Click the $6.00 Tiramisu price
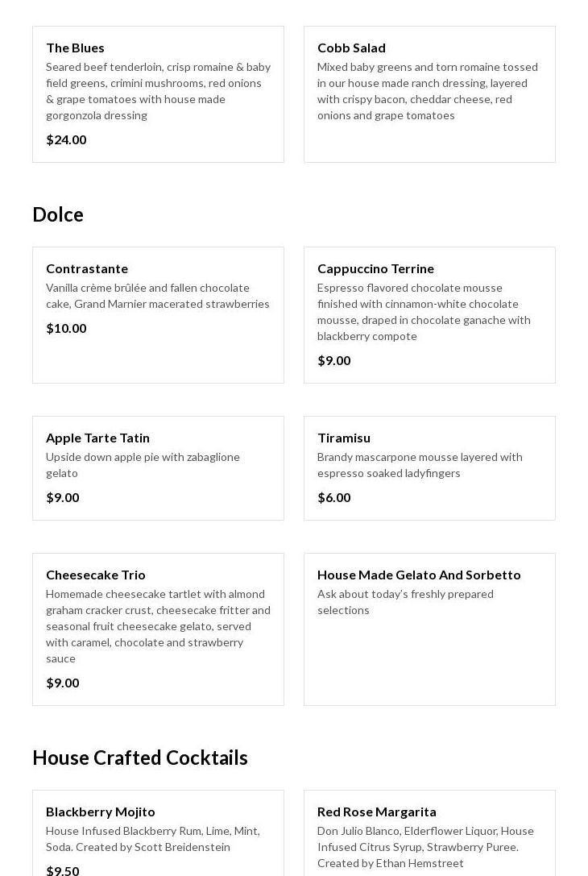Viewport: 588px width, 876px height. pyautogui.click(x=333, y=497)
